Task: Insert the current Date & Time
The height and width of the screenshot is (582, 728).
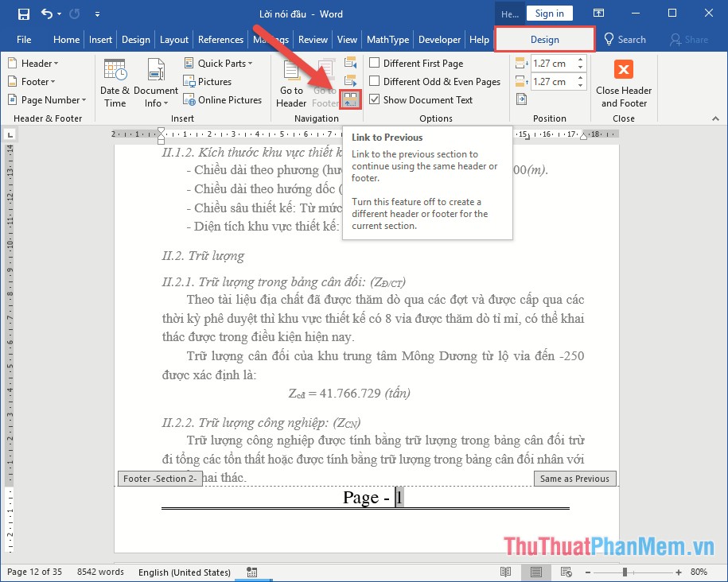Action: point(114,83)
